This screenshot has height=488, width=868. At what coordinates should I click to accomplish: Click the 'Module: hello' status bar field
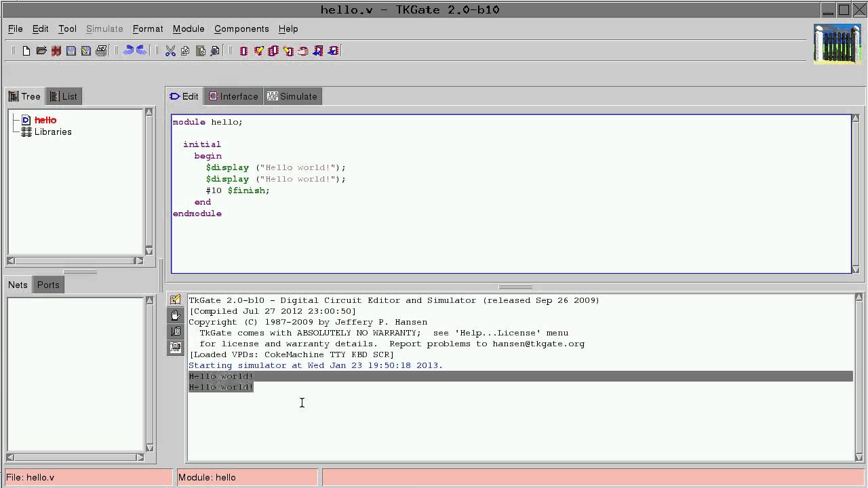click(x=247, y=477)
